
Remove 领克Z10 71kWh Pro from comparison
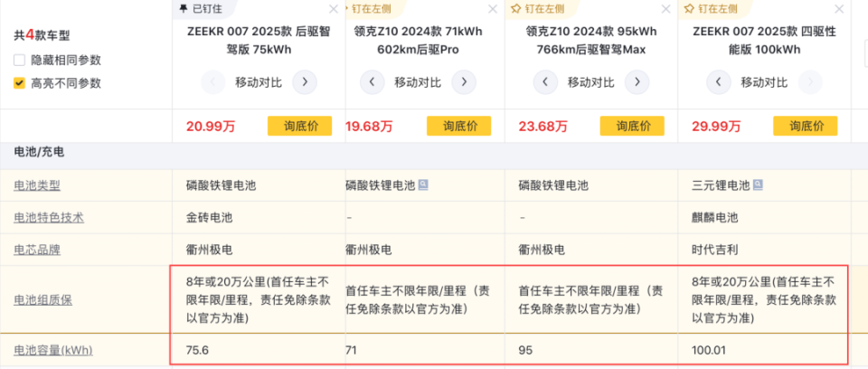click(492, 9)
